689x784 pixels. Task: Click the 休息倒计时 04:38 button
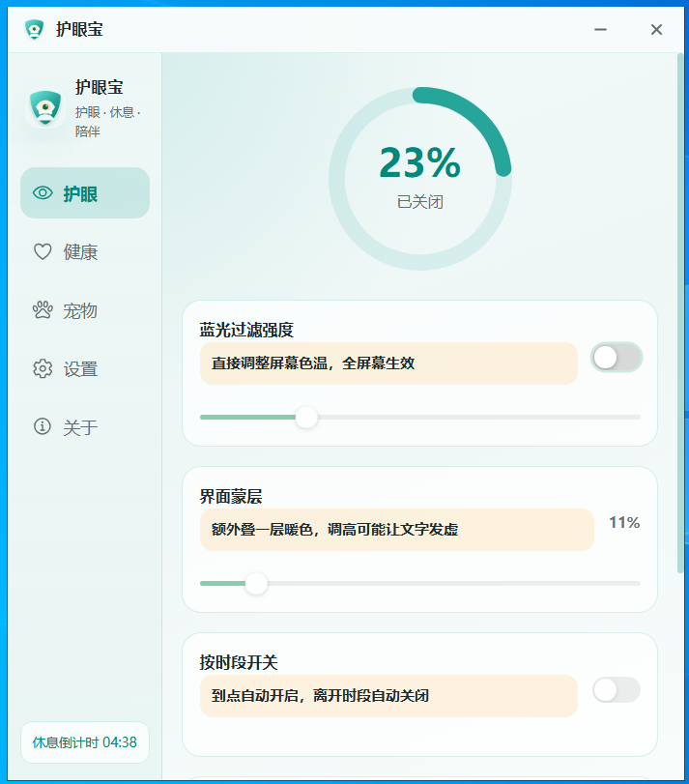point(85,742)
